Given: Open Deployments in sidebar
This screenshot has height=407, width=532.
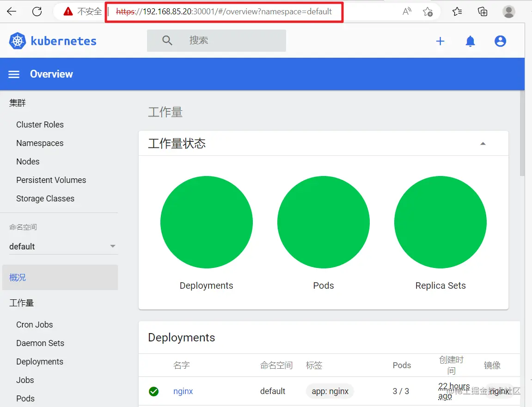Looking at the screenshot, I should pos(40,362).
